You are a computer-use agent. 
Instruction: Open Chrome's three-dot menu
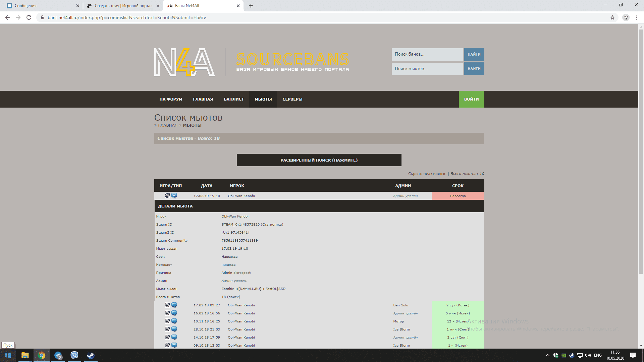pyautogui.click(x=637, y=17)
